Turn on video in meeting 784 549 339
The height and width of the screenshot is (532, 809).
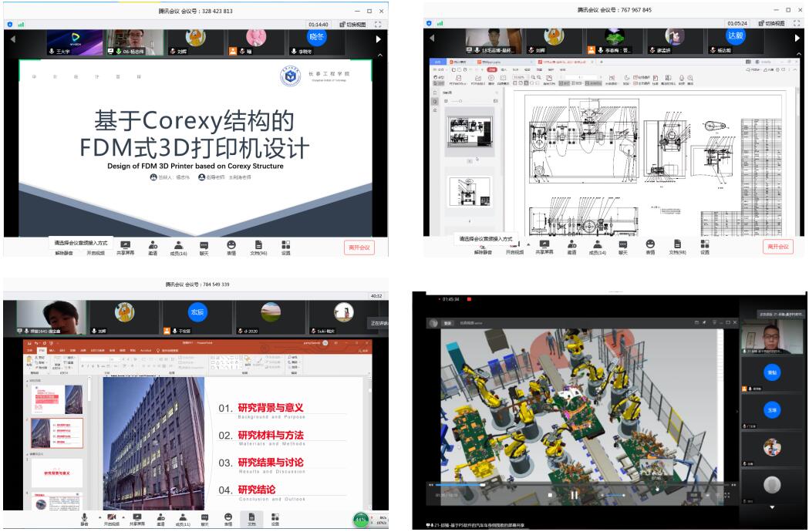(x=112, y=519)
